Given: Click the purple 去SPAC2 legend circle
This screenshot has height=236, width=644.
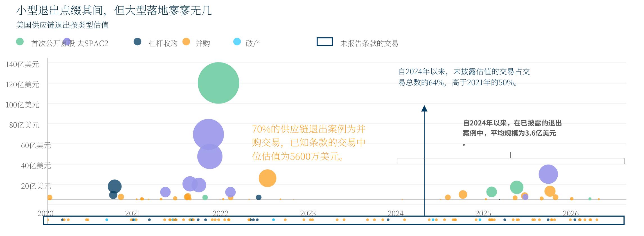Looking at the screenshot, I should [67, 42].
